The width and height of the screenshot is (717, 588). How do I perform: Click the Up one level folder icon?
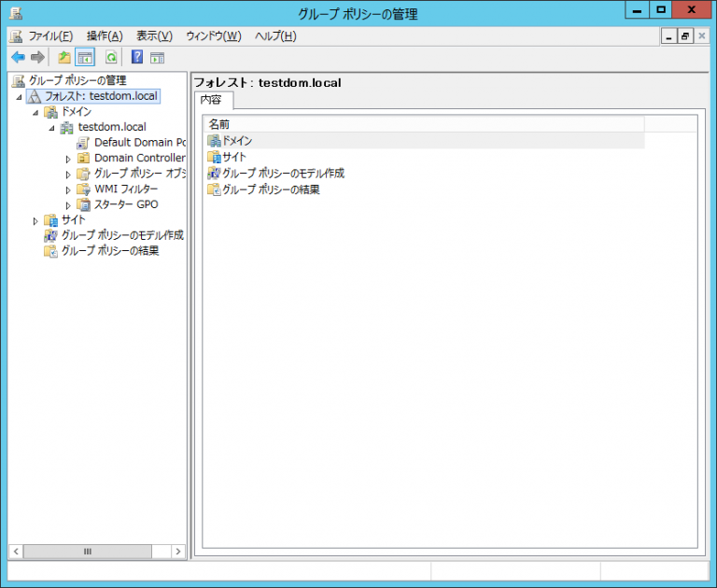[64, 58]
